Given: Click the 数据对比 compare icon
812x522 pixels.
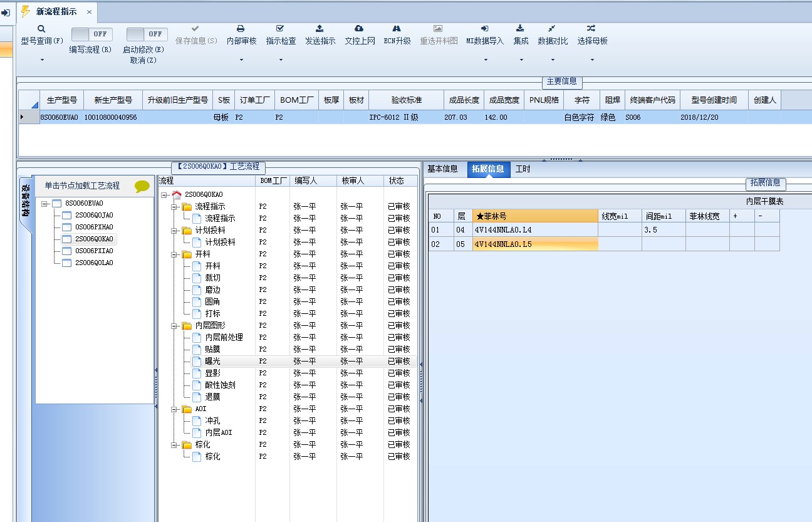Looking at the screenshot, I should point(552,29).
